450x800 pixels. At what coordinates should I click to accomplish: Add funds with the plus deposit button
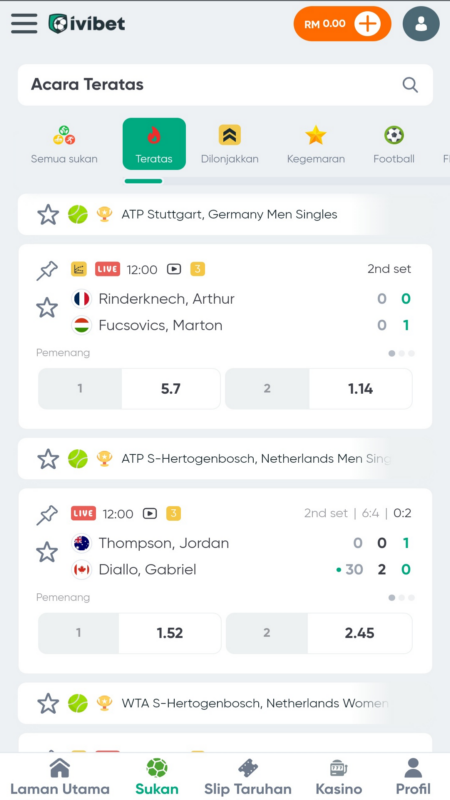click(367, 23)
